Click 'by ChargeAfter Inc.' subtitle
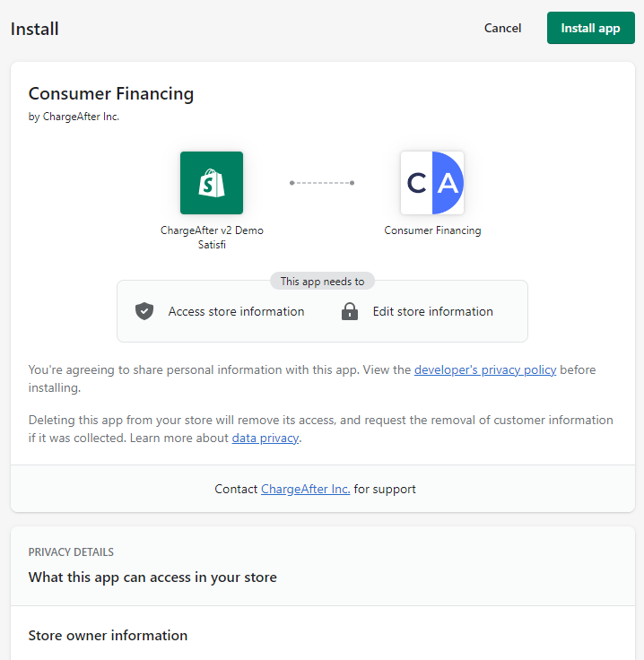This screenshot has height=660, width=644. coord(74,117)
